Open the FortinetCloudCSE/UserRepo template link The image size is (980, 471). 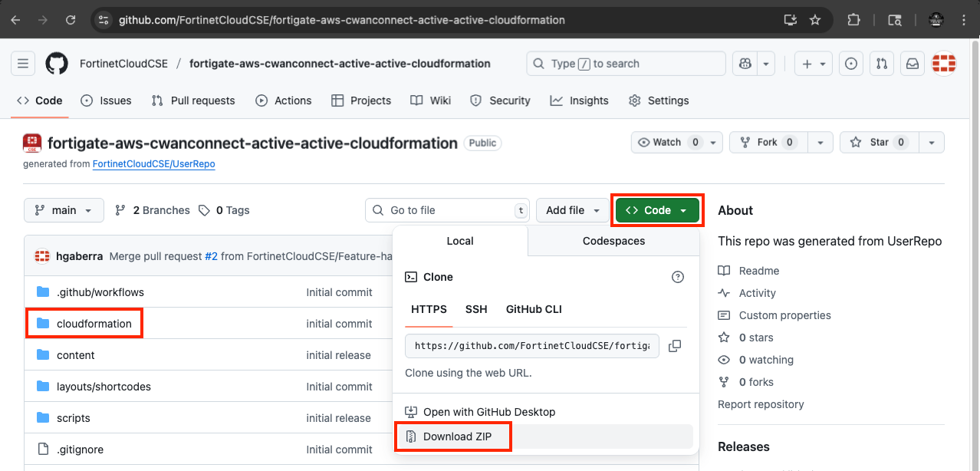pyautogui.click(x=153, y=164)
